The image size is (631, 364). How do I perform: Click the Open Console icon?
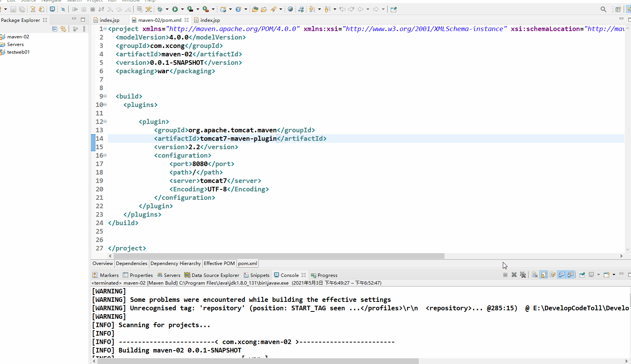coord(607,275)
